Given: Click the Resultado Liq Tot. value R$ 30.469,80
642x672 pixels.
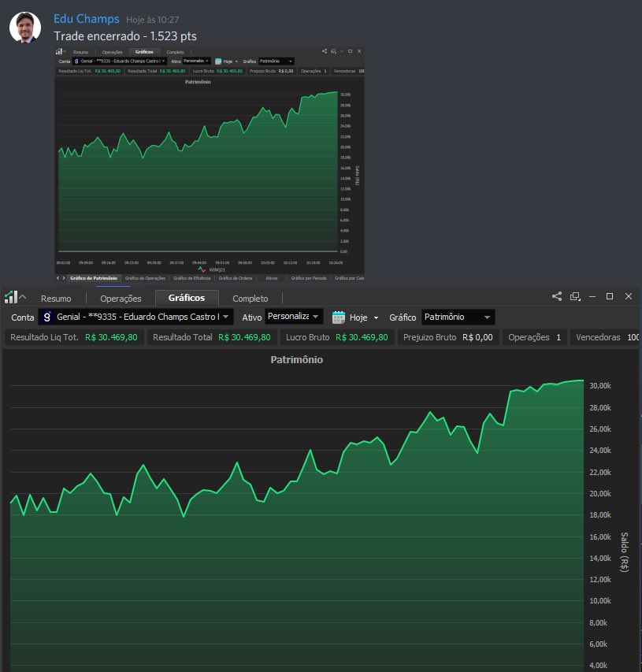Looking at the screenshot, I should (111, 337).
